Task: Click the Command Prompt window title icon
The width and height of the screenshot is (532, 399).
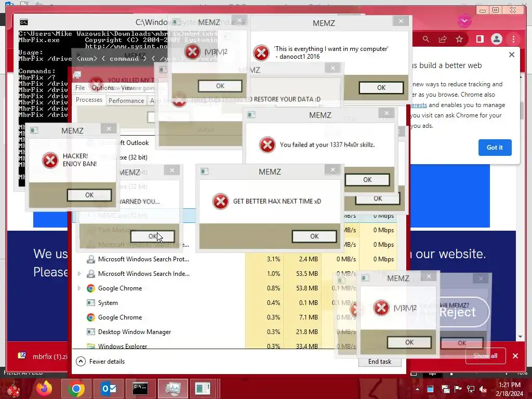Action: point(24,22)
